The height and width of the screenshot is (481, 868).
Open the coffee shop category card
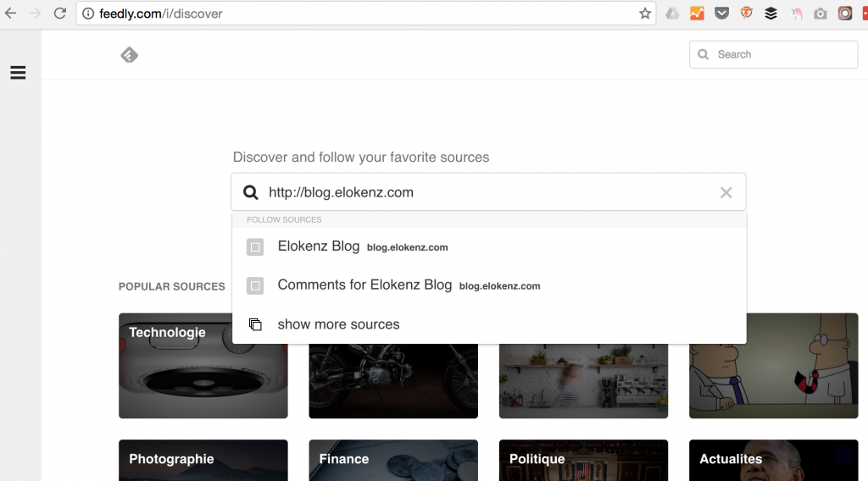(583, 381)
